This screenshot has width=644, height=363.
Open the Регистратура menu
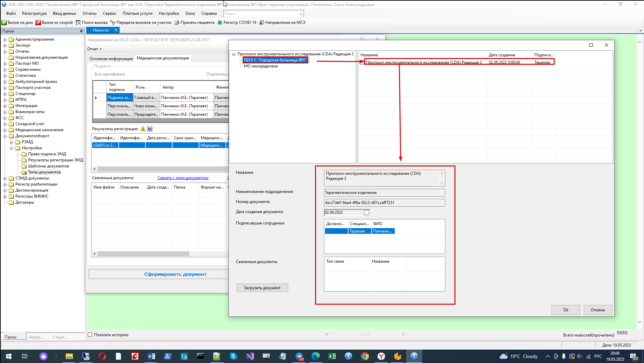(x=34, y=13)
